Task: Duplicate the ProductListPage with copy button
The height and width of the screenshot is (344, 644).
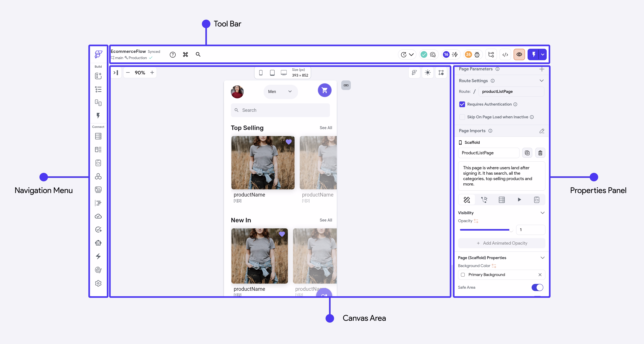Action: [527, 153]
